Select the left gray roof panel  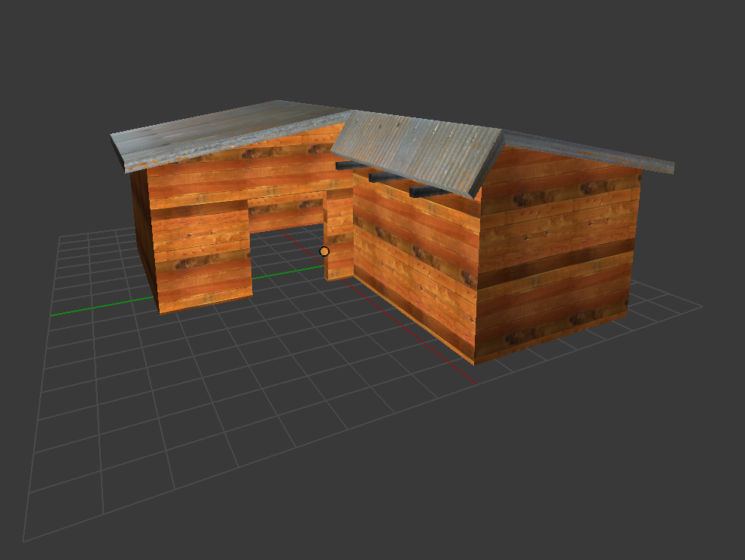[218, 130]
